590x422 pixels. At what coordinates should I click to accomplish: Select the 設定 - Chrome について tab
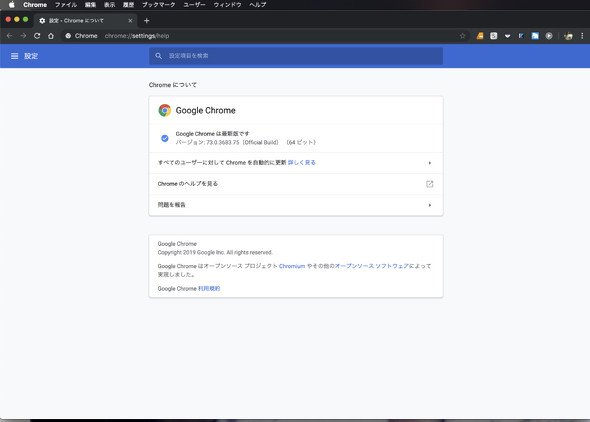pos(86,21)
